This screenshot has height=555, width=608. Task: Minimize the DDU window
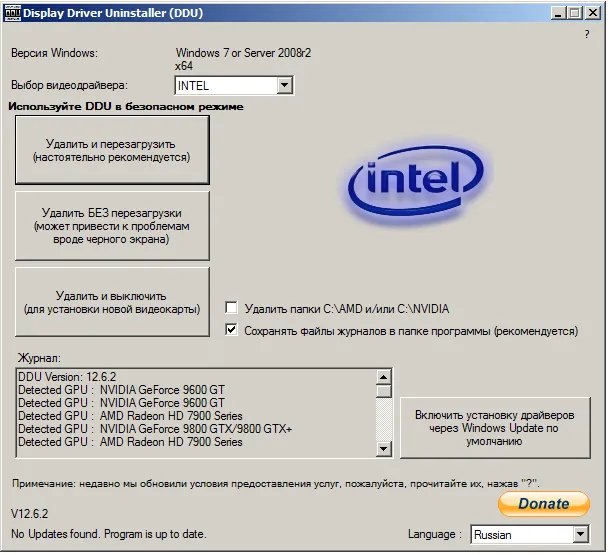point(558,13)
